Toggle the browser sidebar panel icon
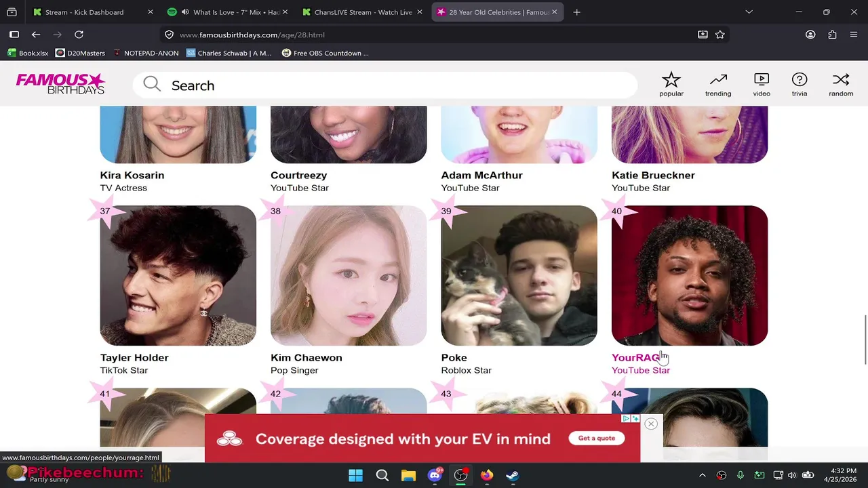868x488 pixels. 14,35
